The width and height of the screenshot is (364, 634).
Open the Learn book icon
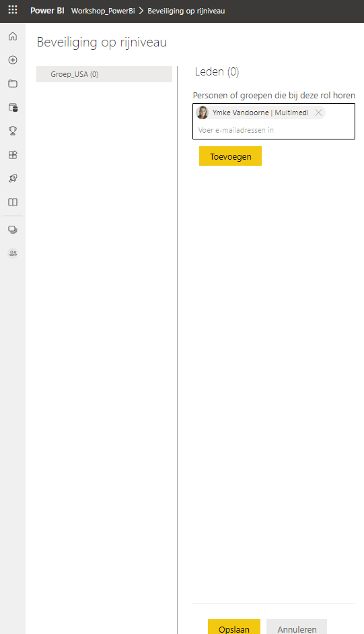click(x=13, y=202)
